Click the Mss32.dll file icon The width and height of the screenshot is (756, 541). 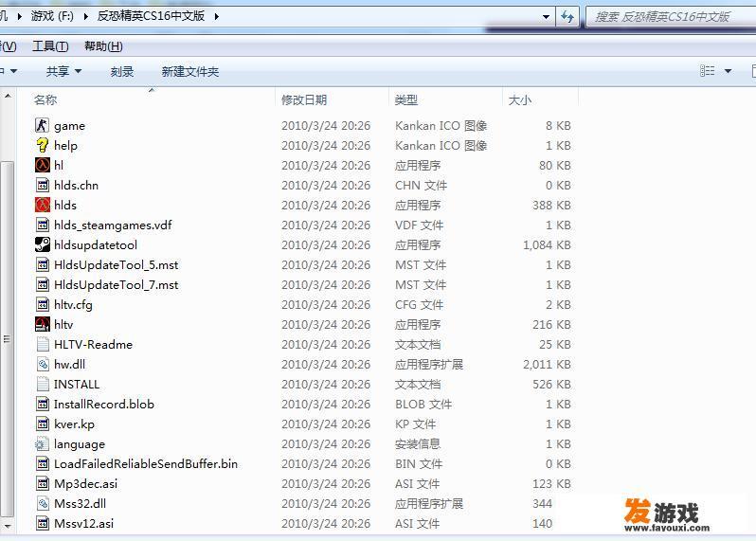(43, 503)
